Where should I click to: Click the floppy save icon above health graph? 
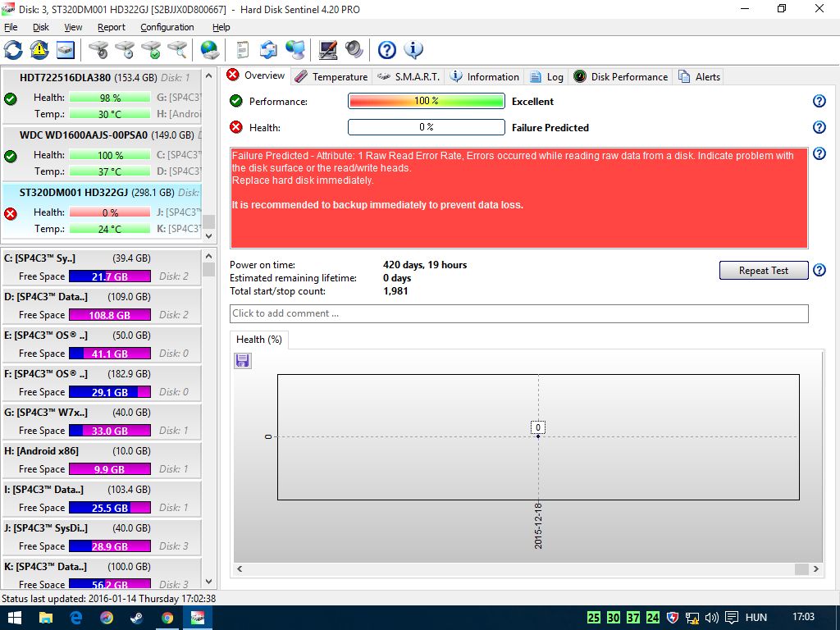click(x=243, y=361)
